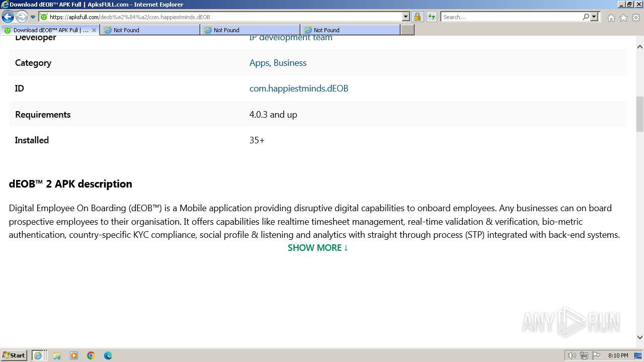Open the Windows Start menu
Viewport: 644px width, 362px height.
[x=14, y=355]
